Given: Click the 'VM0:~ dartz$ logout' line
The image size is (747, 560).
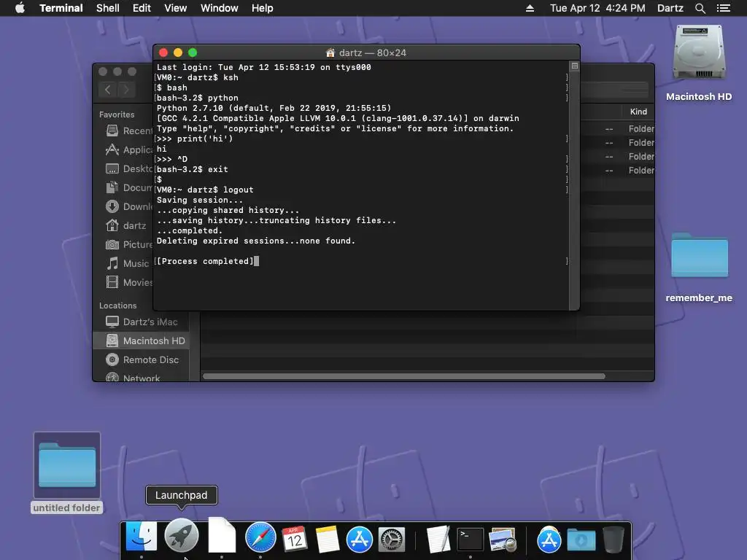Looking at the screenshot, I should (205, 190).
